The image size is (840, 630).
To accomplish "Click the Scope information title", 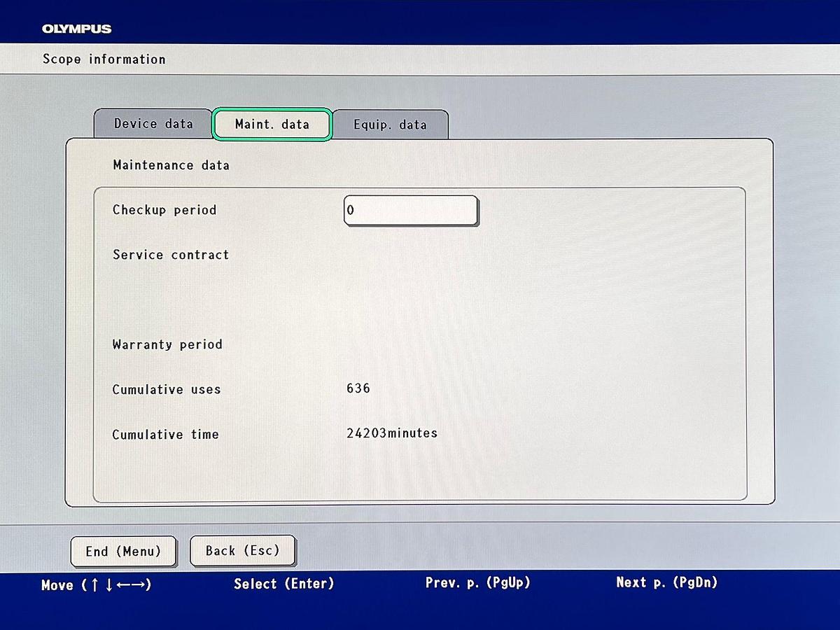I will (104, 59).
